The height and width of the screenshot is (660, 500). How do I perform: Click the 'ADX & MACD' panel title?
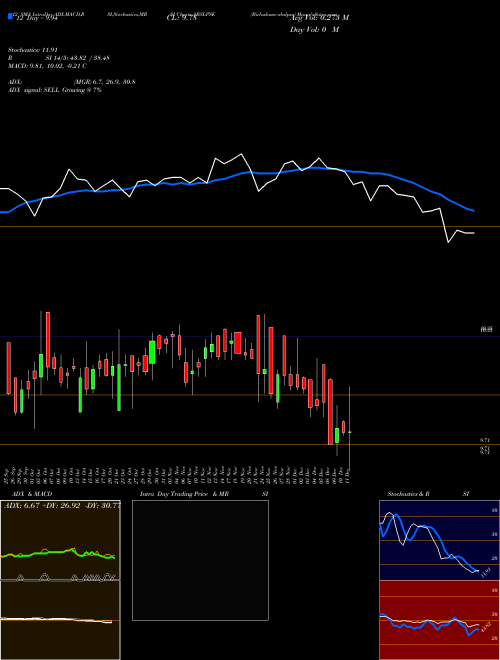click(x=32, y=494)
